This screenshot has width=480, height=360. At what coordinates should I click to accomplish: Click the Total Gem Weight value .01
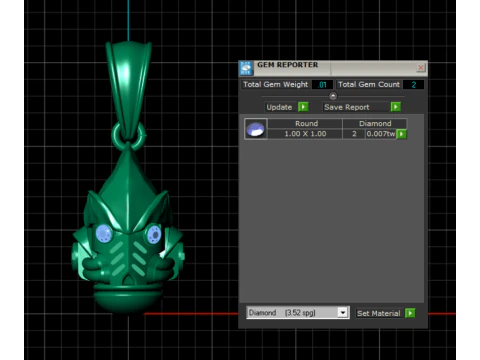322,85
